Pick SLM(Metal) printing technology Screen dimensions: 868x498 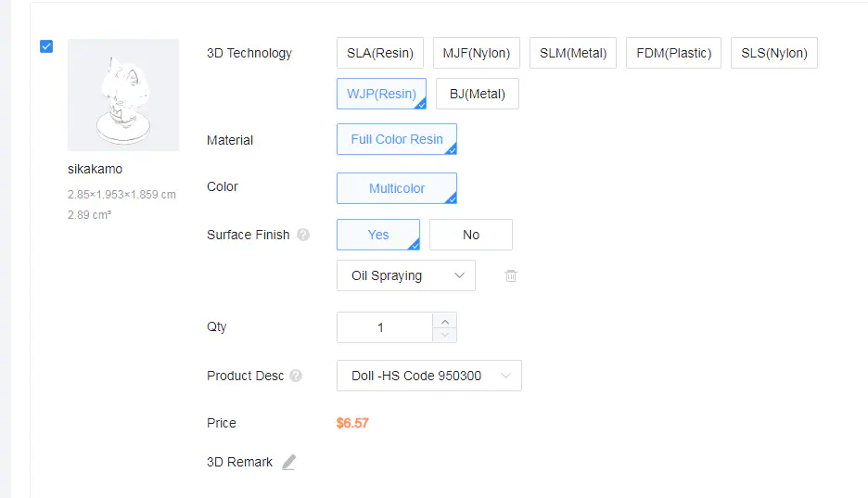(573, 53)
